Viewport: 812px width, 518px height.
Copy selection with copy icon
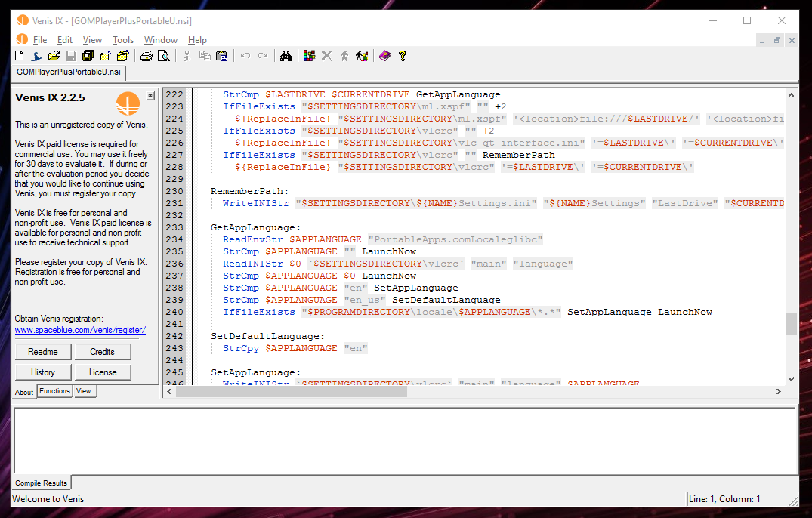(x=205, y=56)
